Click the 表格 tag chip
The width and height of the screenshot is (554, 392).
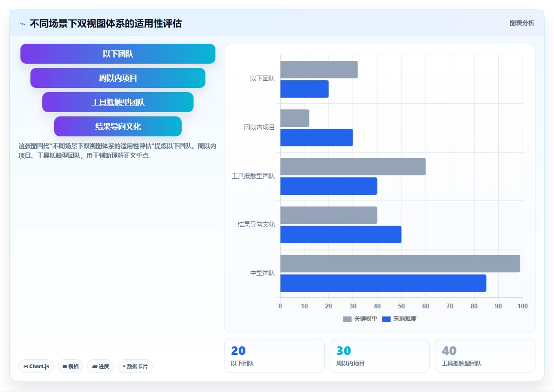(70, 366)
